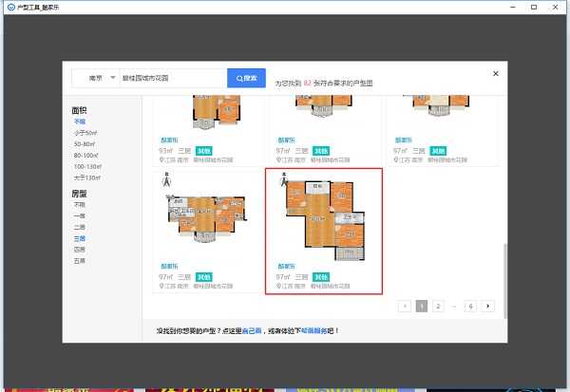
Task: Open the 南京 city dropdown
Action: [100, 78]
